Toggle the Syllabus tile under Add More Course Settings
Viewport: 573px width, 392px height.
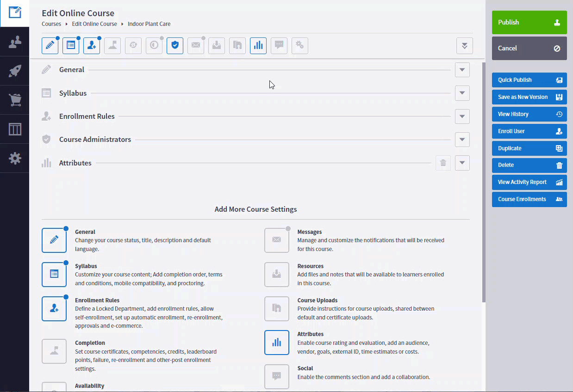click(x=54, y=275)
